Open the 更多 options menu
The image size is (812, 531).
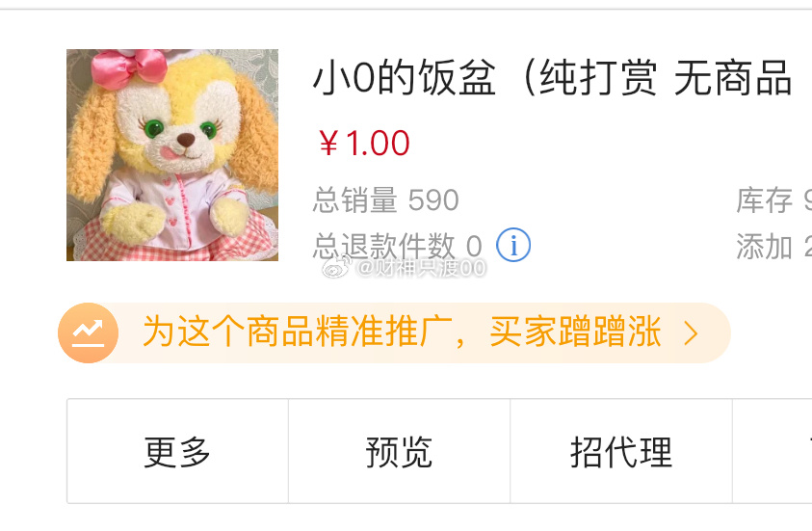point(177,451)
